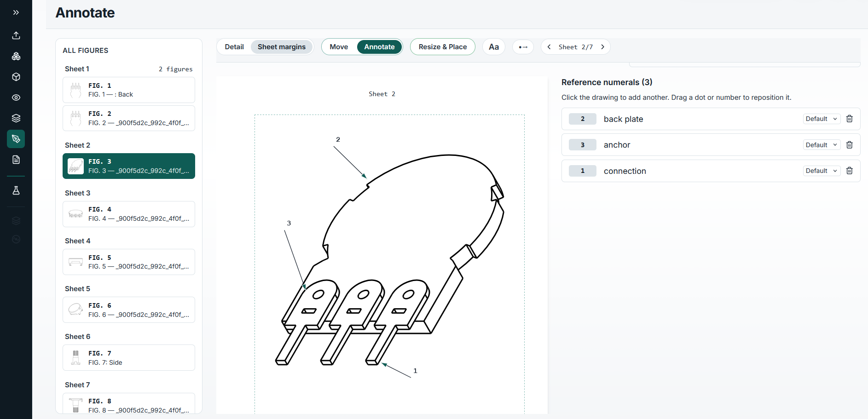The image size is (868, 419).
Task: Click the stacked cubes icon in the sidebar
Action: (16, 56)
